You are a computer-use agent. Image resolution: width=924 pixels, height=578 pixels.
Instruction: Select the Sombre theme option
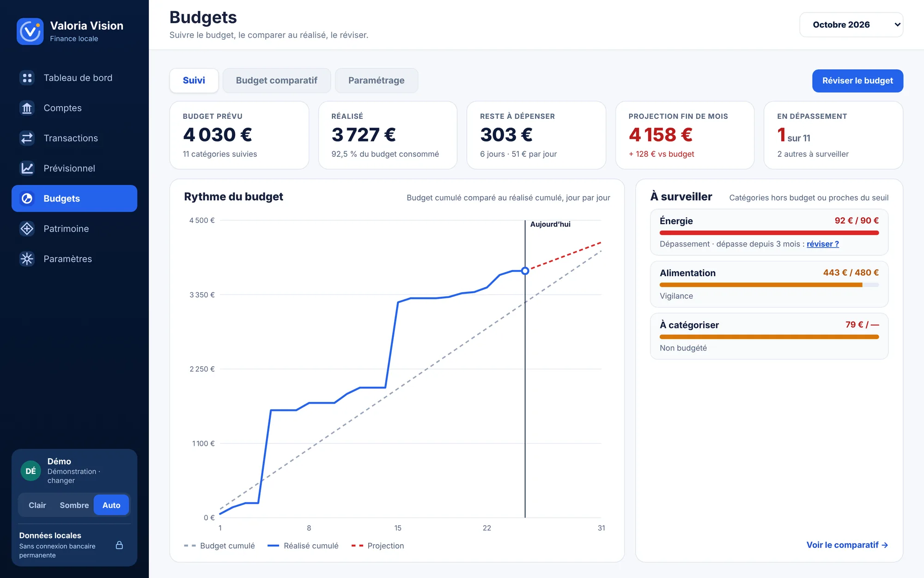pyautogui.click(x=74, y=505)
